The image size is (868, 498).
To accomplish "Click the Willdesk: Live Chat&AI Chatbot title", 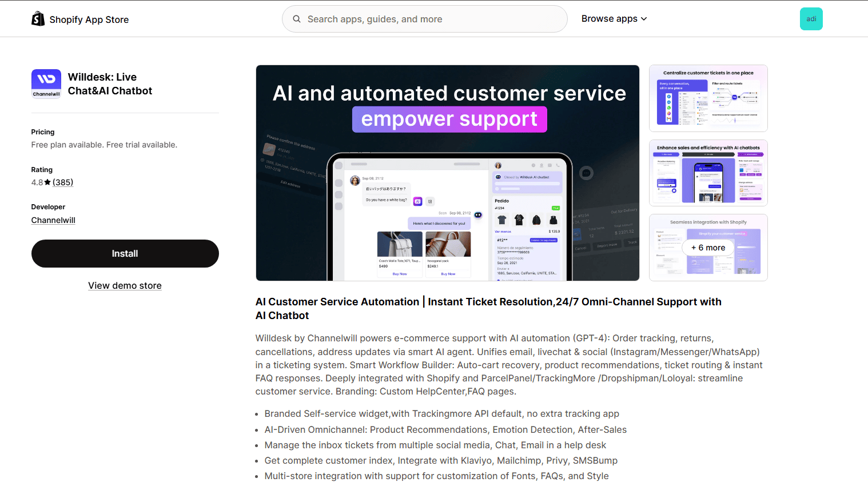I will pos(110,84).
